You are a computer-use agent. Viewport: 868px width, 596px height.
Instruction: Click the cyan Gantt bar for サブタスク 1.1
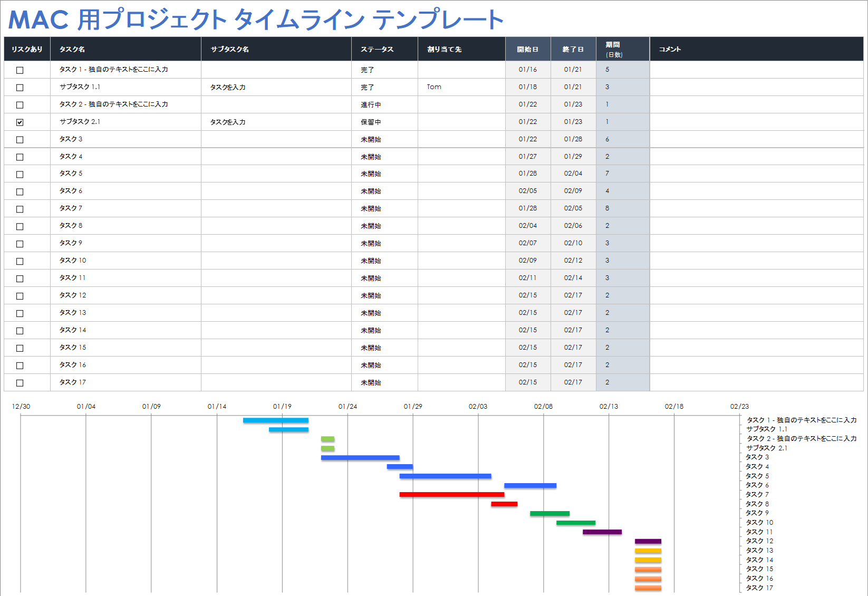click(x=289, y=430)
